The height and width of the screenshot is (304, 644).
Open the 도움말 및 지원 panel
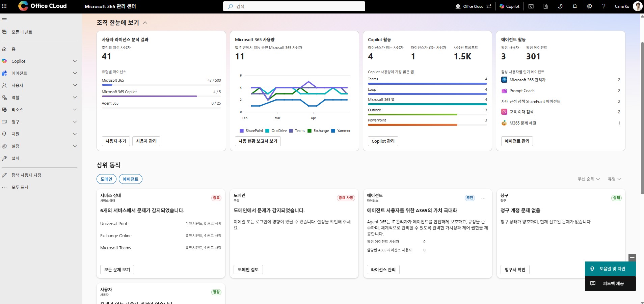coord(610,269)
